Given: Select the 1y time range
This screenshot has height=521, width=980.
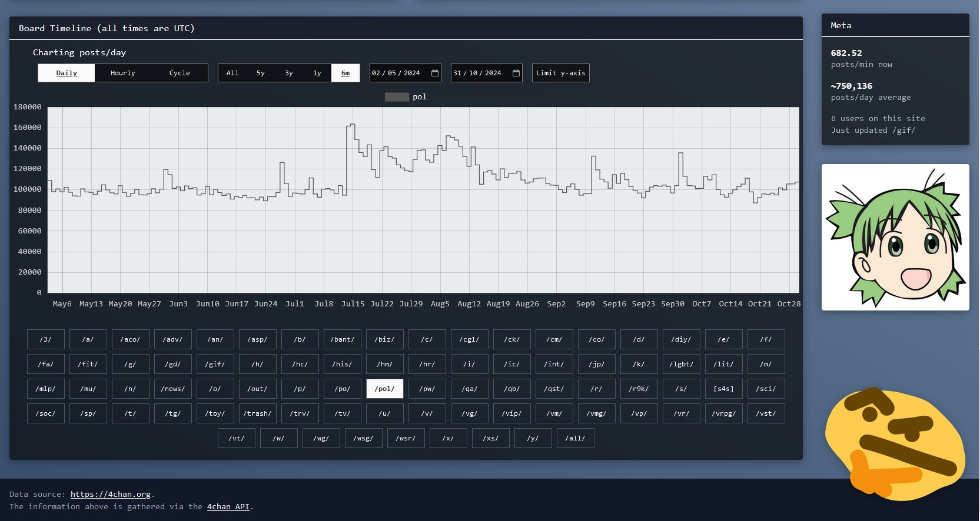Looking at the screenshot, I should 317,73.
